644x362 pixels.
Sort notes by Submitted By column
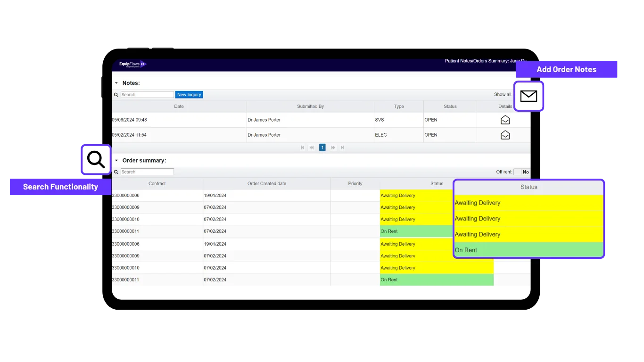pyautogui.click(x=311, y=107)
